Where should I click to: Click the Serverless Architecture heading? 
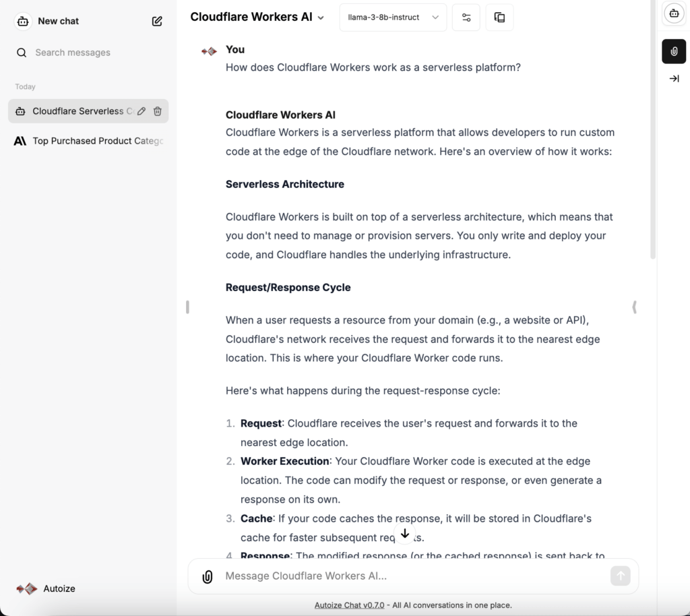285,184
